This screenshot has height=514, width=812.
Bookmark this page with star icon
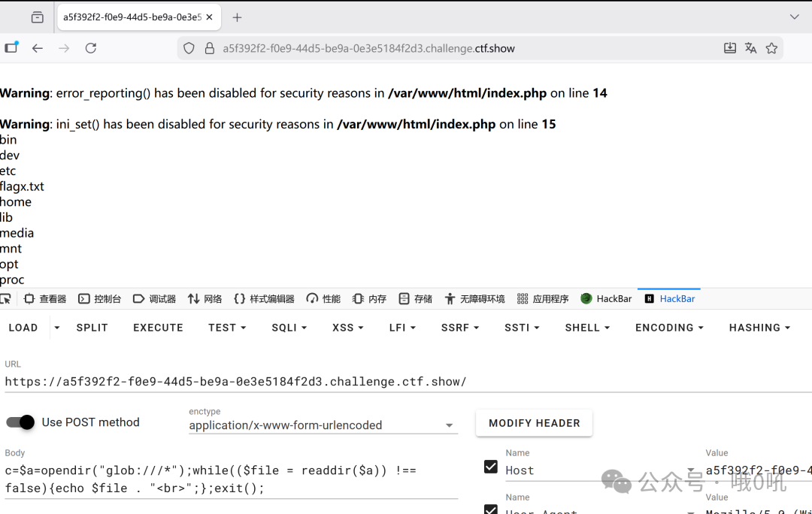tap(771, 48)
